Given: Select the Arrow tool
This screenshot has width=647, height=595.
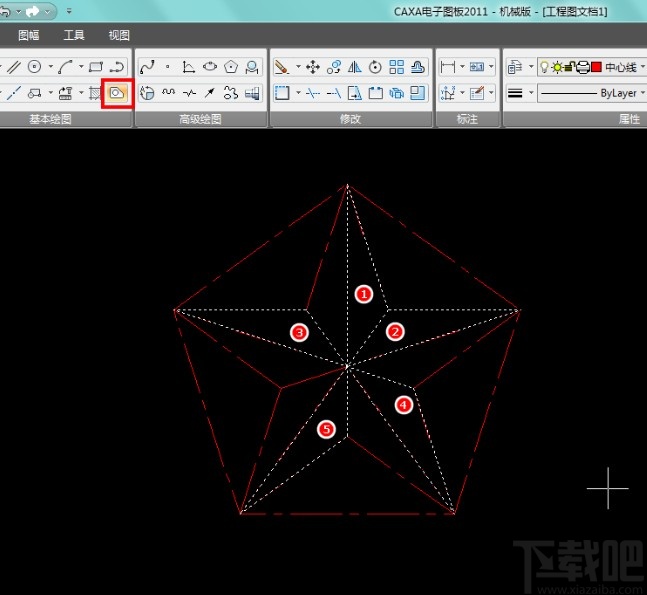Looking at the screenshot, I should click(210, 93).
